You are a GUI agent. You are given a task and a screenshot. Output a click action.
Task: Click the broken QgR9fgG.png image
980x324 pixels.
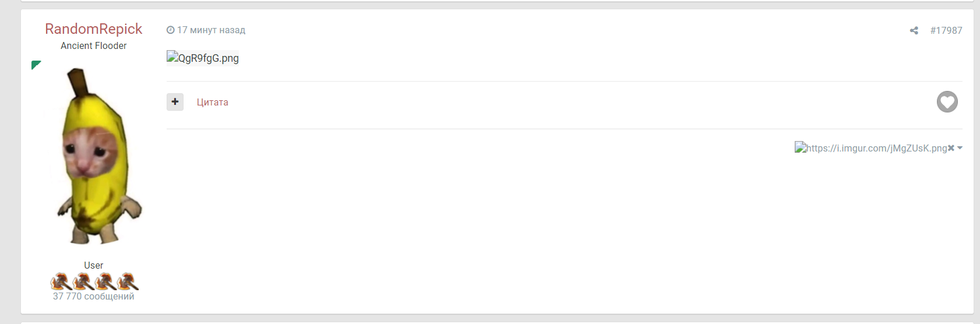tap(203, 58)
